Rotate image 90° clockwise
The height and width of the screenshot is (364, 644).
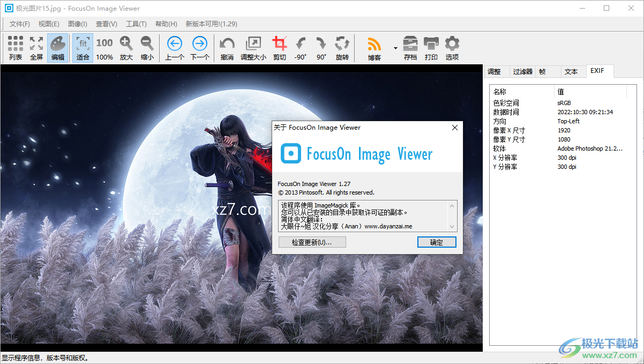(x=321, y=48)
